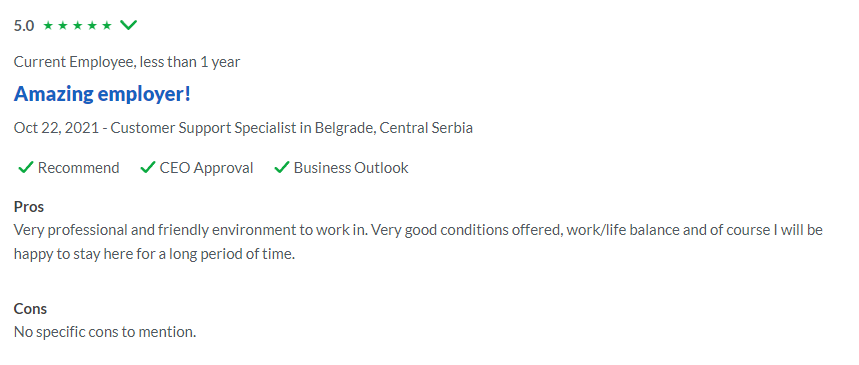859x365 pixels.
Task: Select the 5.0 rating number
Action: [x=24, y=26]
